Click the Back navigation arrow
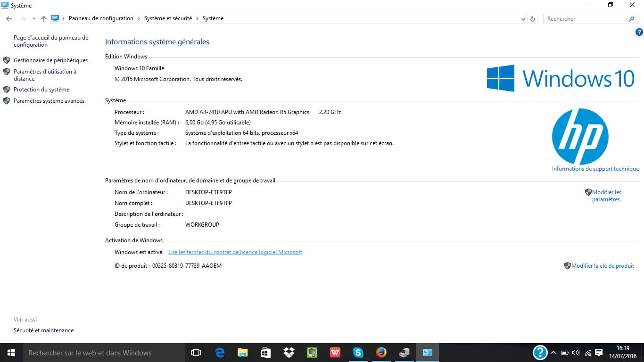The width and height of the screenshot is (644, 362). [9, 19]
